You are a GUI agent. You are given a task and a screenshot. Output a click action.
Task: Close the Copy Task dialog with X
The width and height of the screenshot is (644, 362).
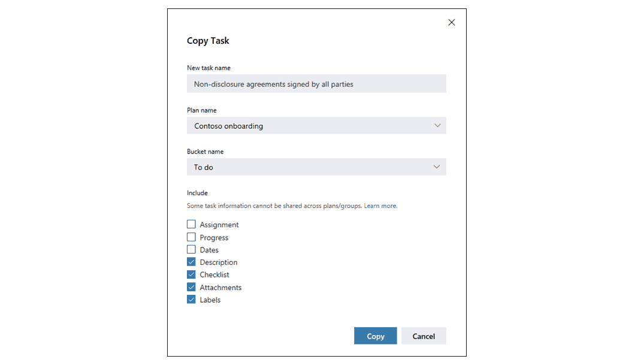click(x=451, y=23)
